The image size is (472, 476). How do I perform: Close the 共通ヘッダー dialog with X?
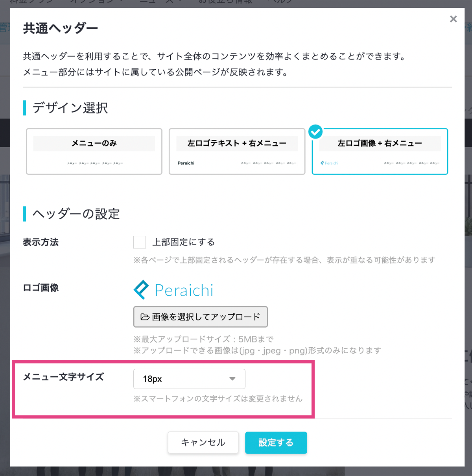(453, 19)
